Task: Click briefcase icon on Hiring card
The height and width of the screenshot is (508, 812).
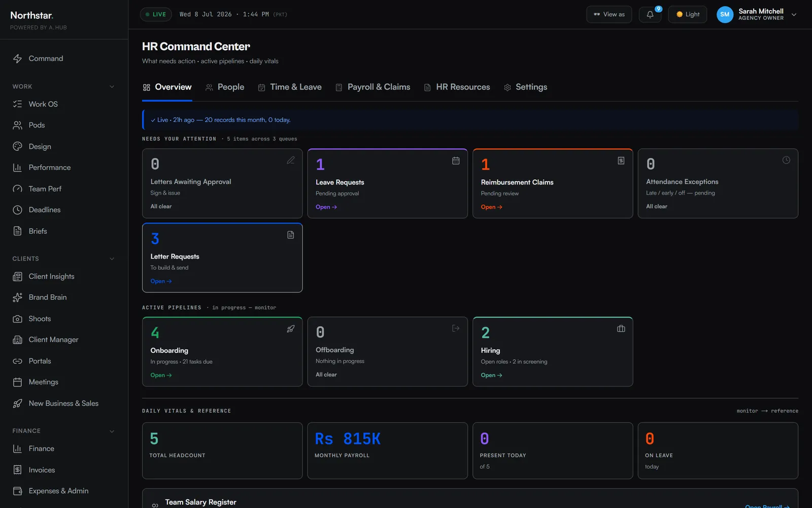Action: (621, 329)
